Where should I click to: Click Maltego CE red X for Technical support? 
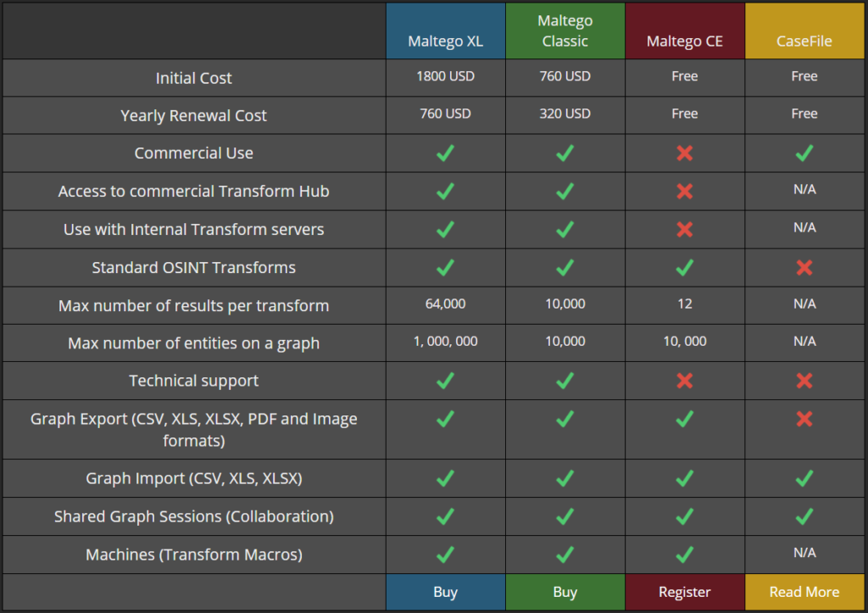684,381
